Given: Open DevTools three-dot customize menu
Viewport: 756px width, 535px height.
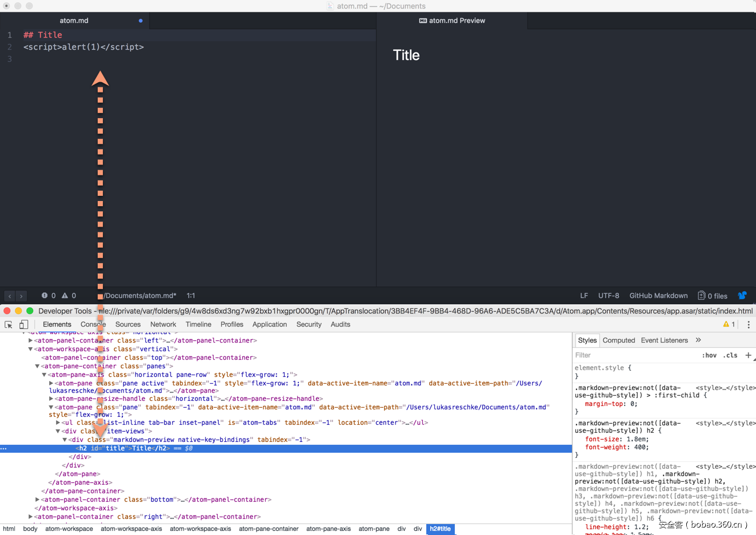Looking at the screenshot, I should pos(748,324).
